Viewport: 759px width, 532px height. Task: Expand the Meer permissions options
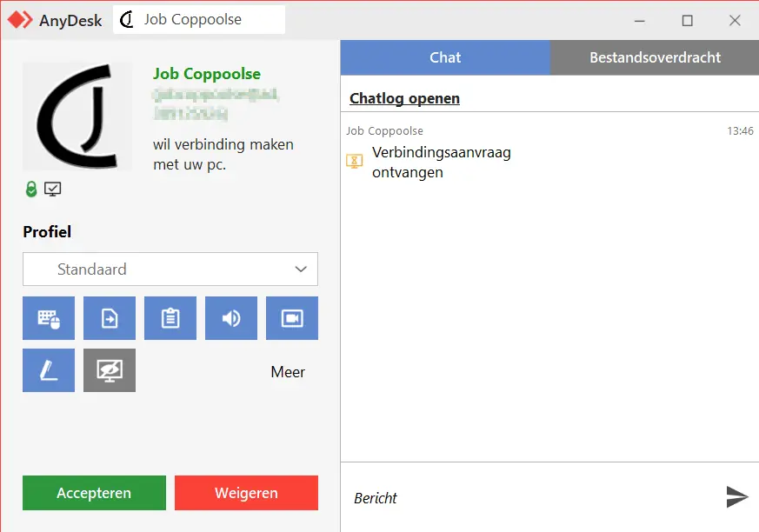tap(287, 372)
